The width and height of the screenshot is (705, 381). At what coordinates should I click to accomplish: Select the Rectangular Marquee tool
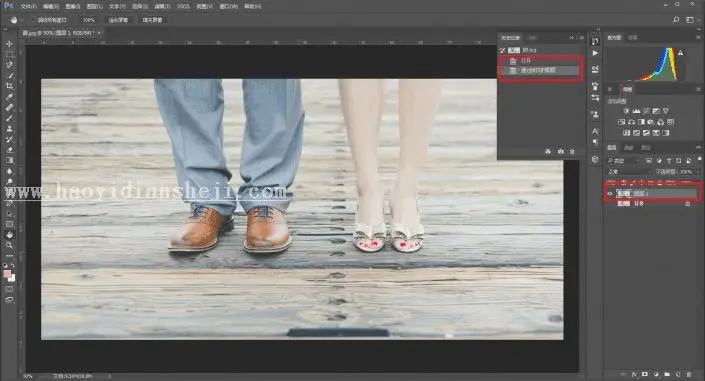coord(9,54)
